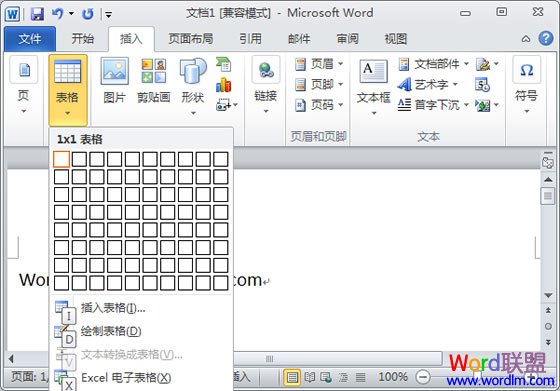
Task: Switch to draft view icon
Action: click(x=360, y=377)
